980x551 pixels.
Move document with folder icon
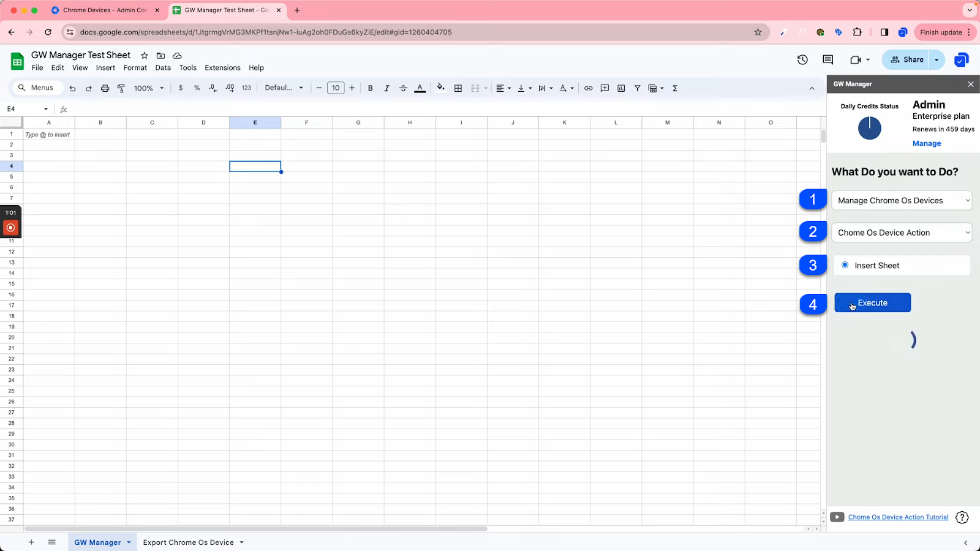[160, 56]
